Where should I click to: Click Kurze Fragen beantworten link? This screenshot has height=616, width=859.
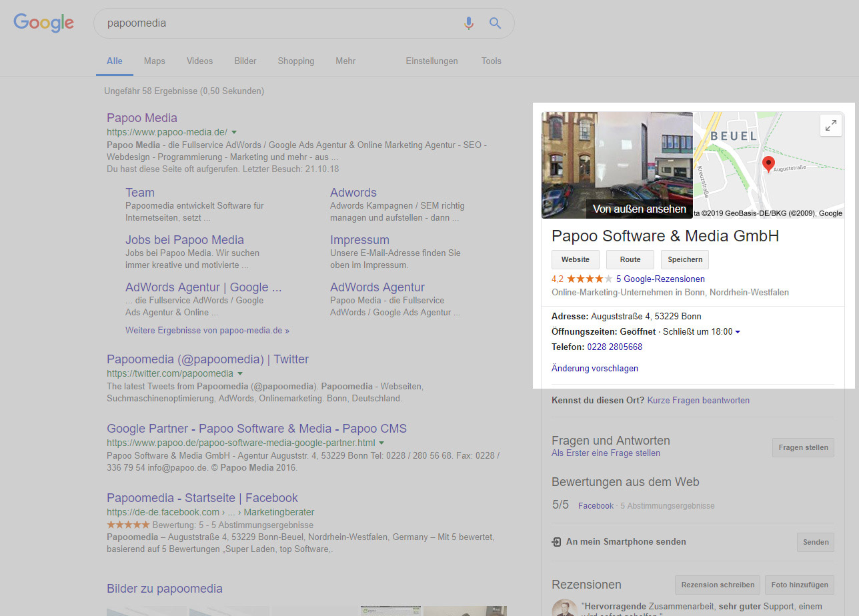point(698,400)
